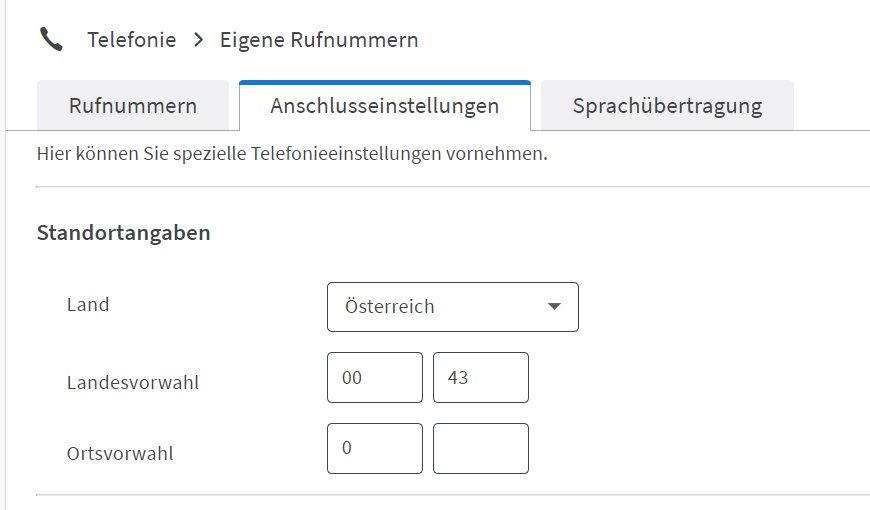
Task: Click the Standortangaben section heading
Action: [123, 233]
